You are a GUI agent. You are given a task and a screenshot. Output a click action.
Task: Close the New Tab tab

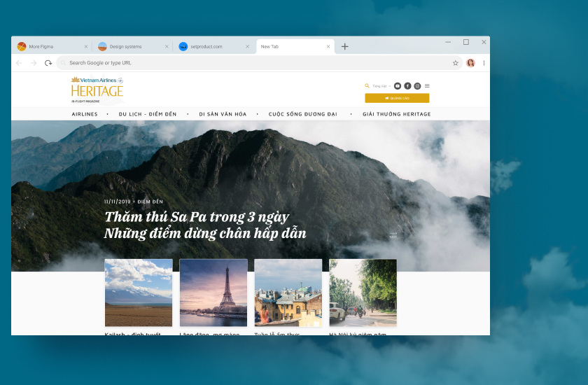[x=328, y=46]
